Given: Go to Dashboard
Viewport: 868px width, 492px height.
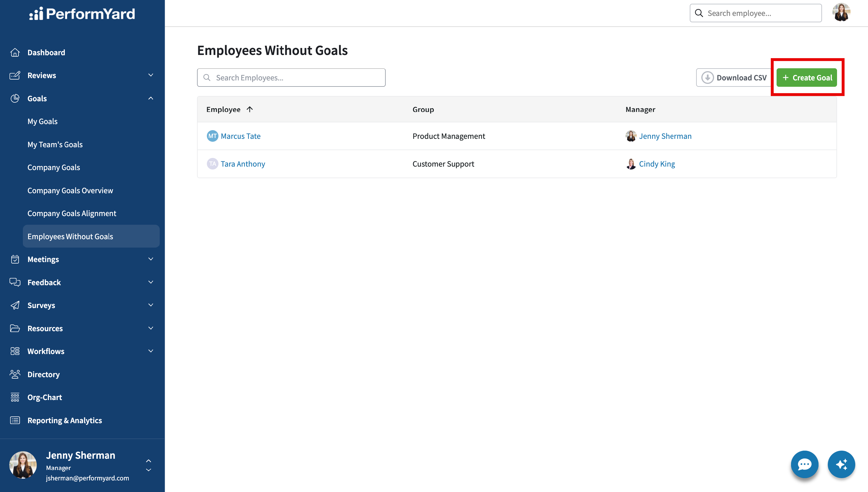Looking at the screenshot, I should click(46, 52).
